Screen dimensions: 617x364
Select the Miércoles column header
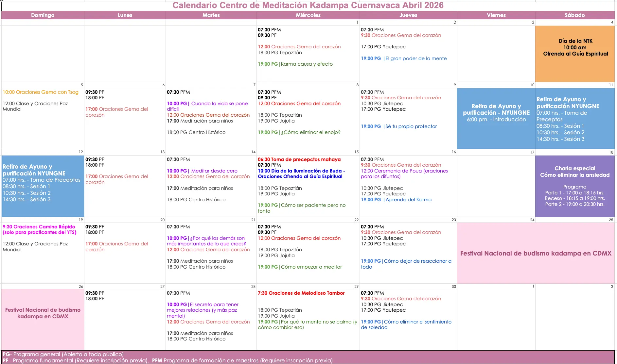(x=308, y=15)
